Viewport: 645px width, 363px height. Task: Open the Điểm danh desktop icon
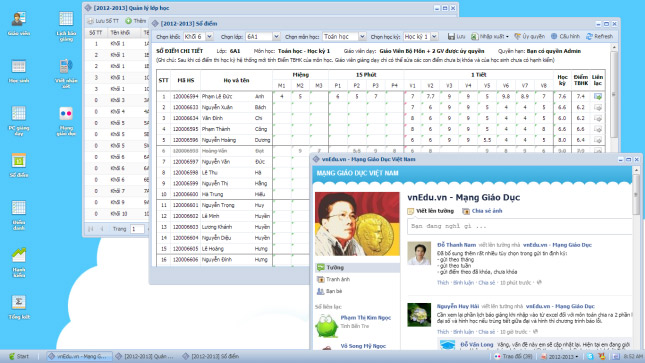(19, 215)
